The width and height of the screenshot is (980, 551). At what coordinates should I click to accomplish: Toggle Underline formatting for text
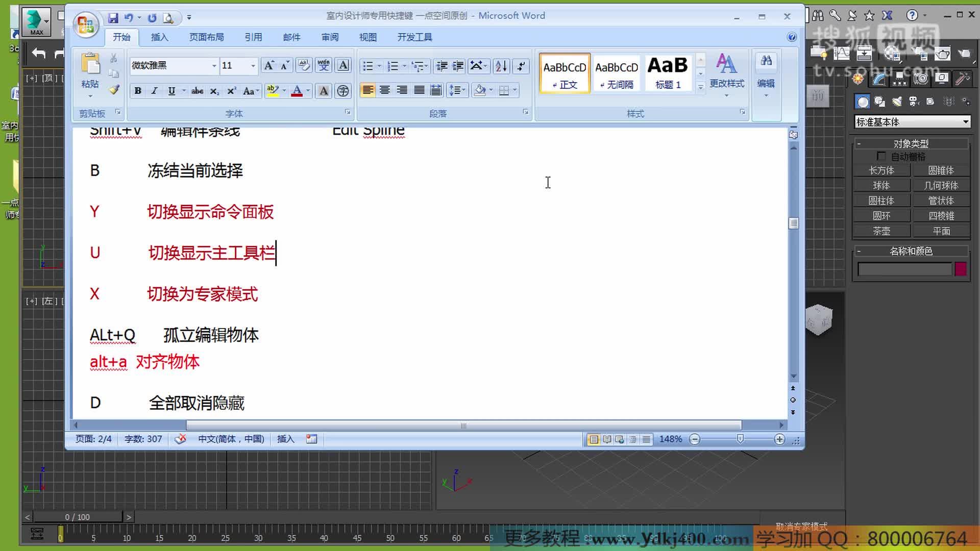tap(170, 91)
